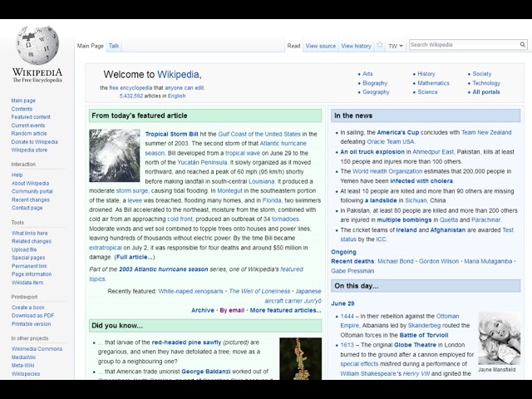Open the TW dropdown menu
Image resolution: width=532 pixels, height=399 pixels.
396,46
